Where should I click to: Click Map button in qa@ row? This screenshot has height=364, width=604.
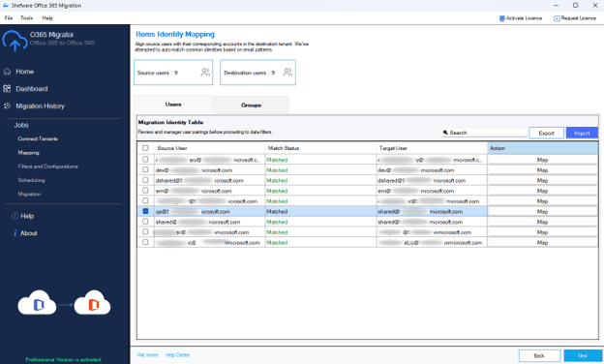point(542,211)
